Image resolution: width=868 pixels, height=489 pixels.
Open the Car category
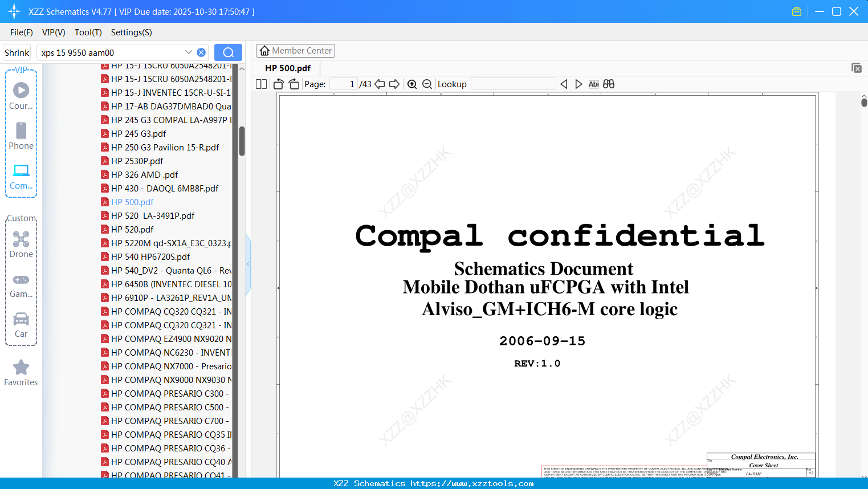(x=21, y=325)
